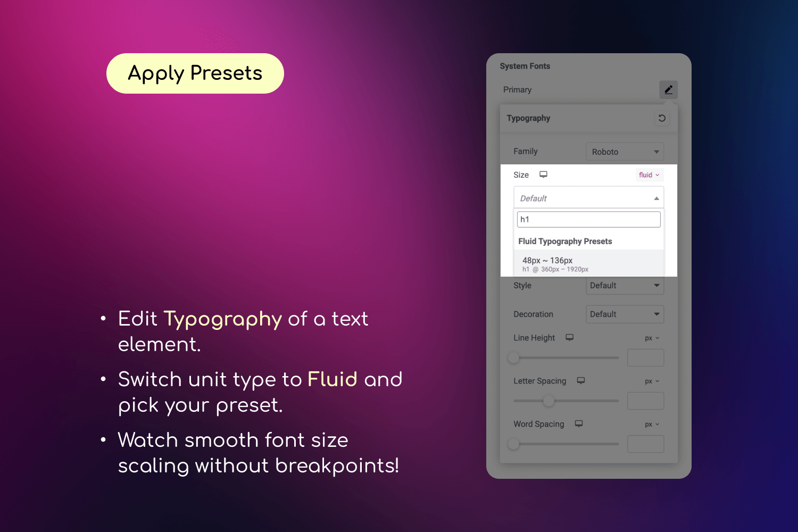798x532 pixels.
Task: Open the Family Roboto dropdown
Action: (x=625, y=152)
